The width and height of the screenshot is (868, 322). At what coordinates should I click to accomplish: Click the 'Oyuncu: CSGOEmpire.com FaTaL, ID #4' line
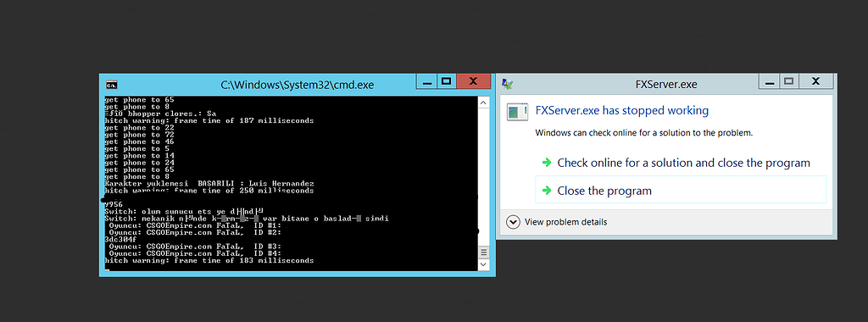tap(196, 253)
